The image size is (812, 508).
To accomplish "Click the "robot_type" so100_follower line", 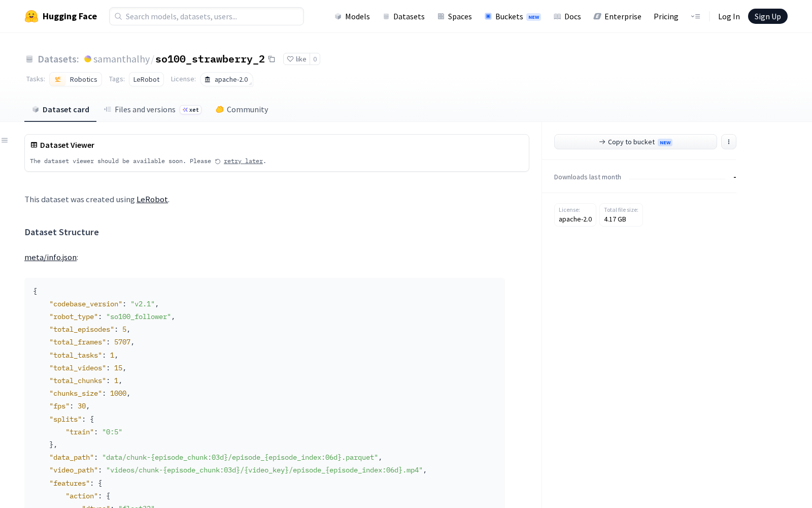I will (112, 316).
